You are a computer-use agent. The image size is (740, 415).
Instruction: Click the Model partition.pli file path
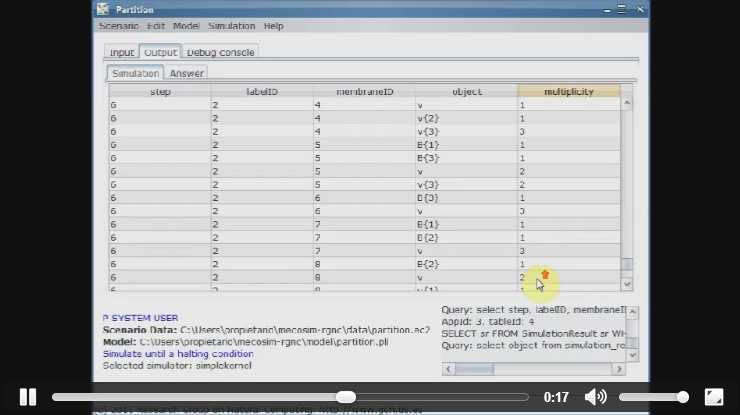[264, 341]
